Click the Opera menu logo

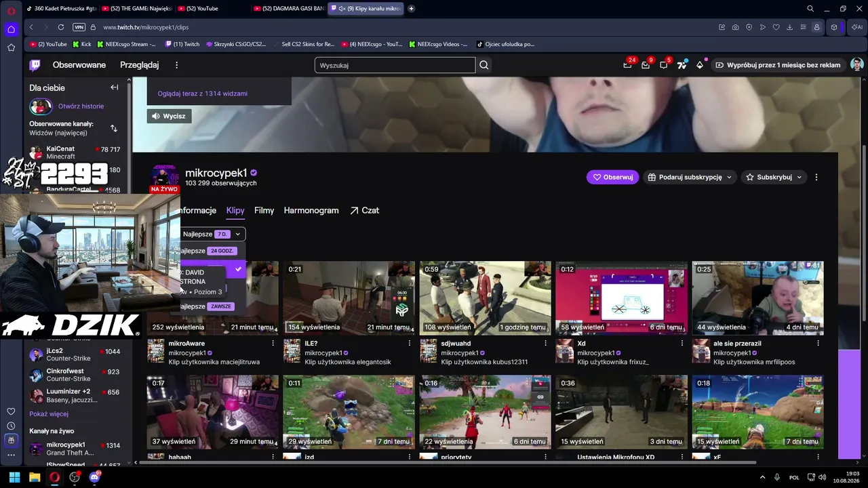[x=11, y=10]
